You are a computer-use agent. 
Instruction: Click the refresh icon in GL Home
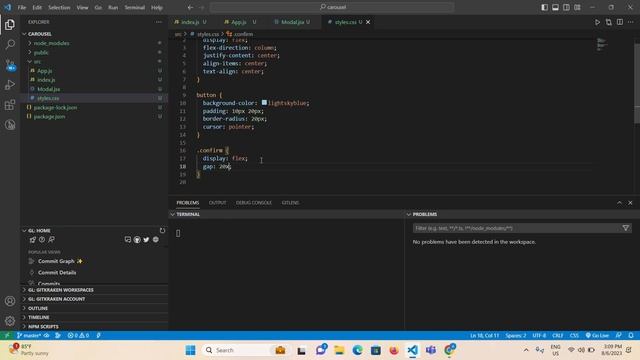tap(162, 231)
